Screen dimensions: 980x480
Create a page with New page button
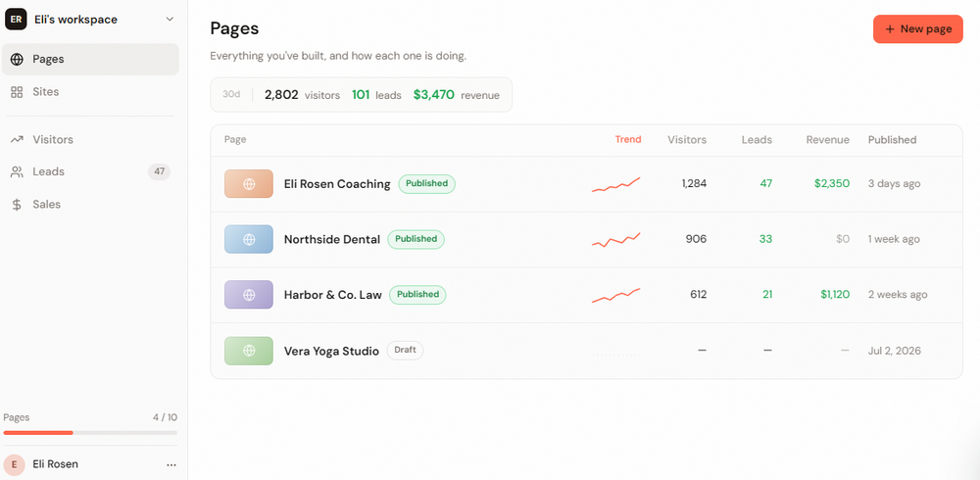[917, 28]
